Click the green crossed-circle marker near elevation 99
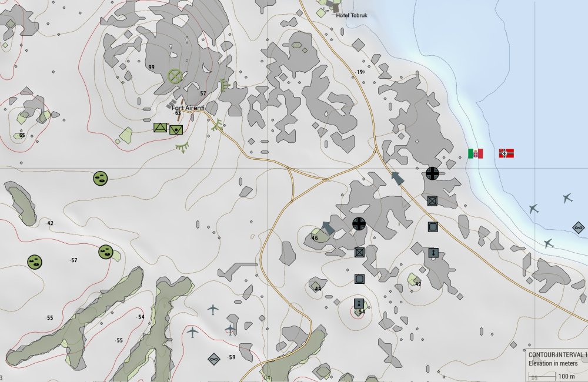588x382 pixels. point(174,76)
